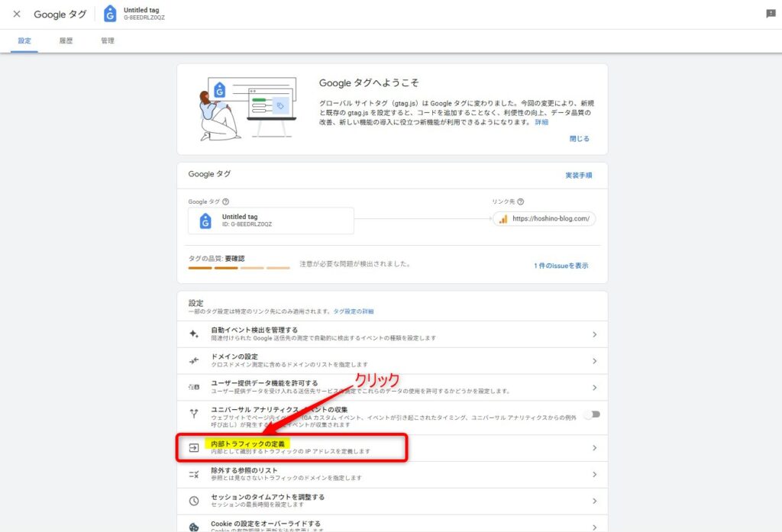Select the ドメインの設定 cross-domain icon

coord(193,360)
